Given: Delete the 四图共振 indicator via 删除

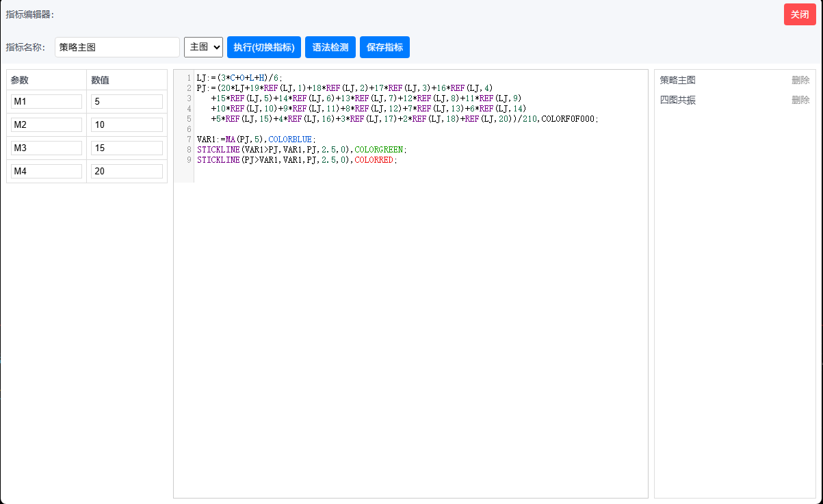Looking at the screenshot, I should coord(800,100).
